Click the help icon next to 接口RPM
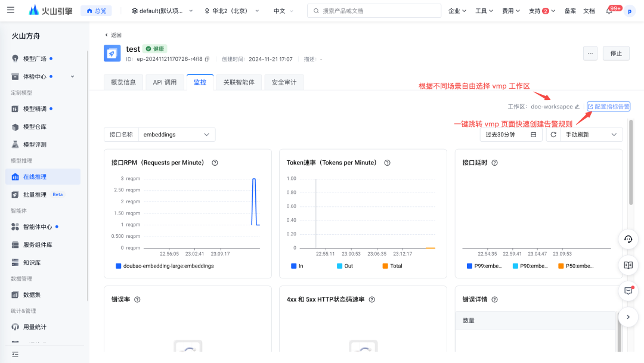Image resolution: width=644 pixels, height=363 pixels. coord(215,163)
